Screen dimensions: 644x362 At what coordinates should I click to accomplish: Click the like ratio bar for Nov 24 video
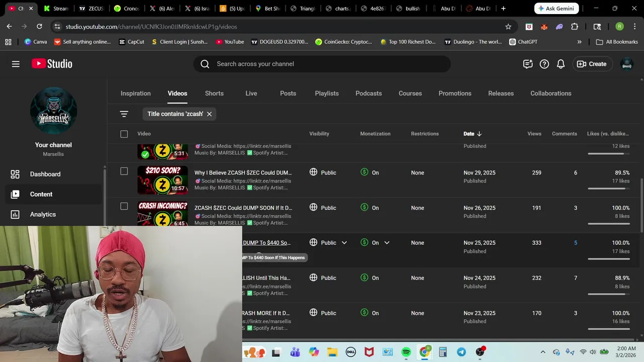click(x=608, y=294)
